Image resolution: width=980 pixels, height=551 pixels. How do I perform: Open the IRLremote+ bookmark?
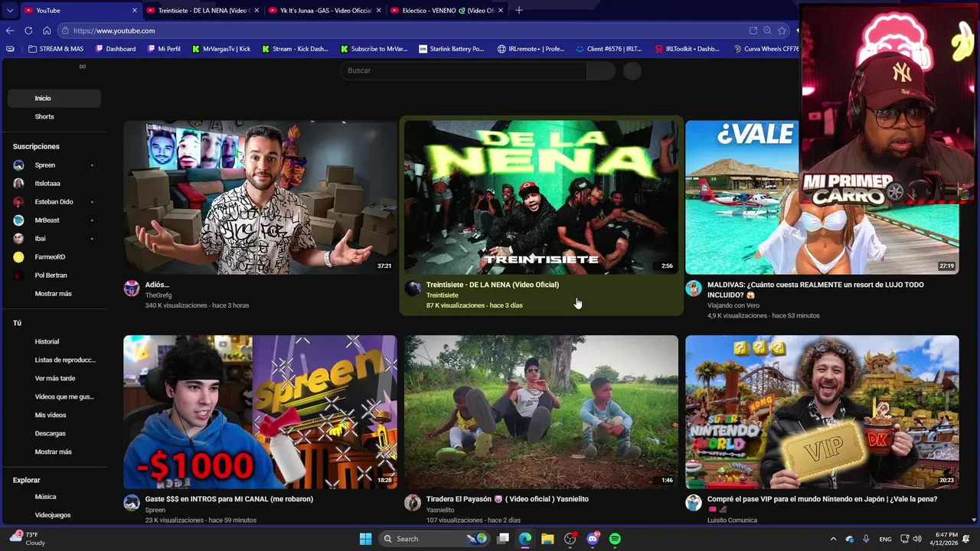[x=531, y=49]
